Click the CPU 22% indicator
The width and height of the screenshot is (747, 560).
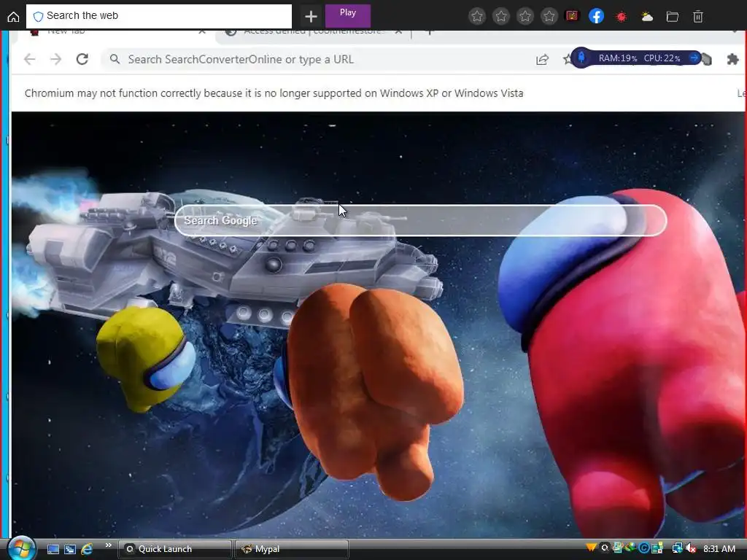coord(662,58)
